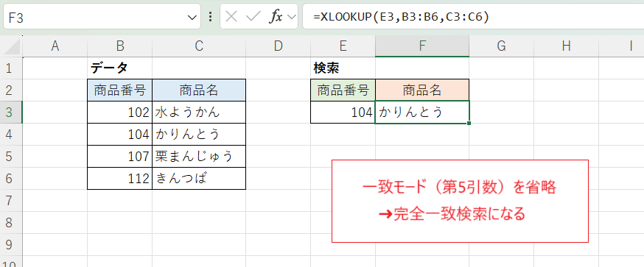The width and height of the screenshot is (644, 267).
Task: Select cell C4 containing かりんとう
Action: tap(199, 135)
